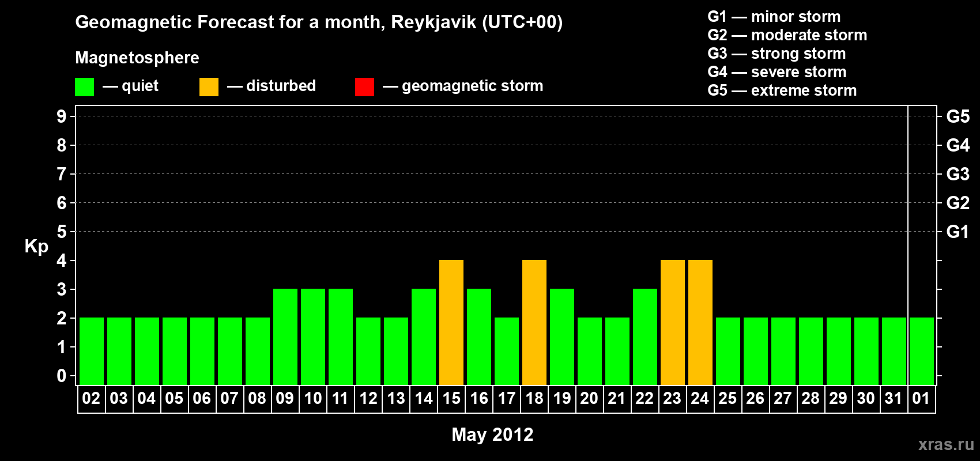This screenshot has height=461, width=980.
Task: Click the date label 31
Action: pos(894,398)
